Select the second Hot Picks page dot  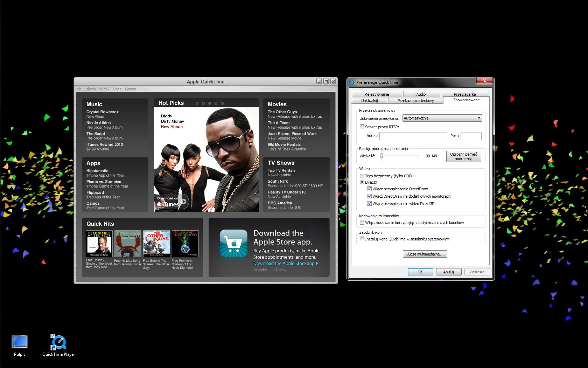pos(203,103)
